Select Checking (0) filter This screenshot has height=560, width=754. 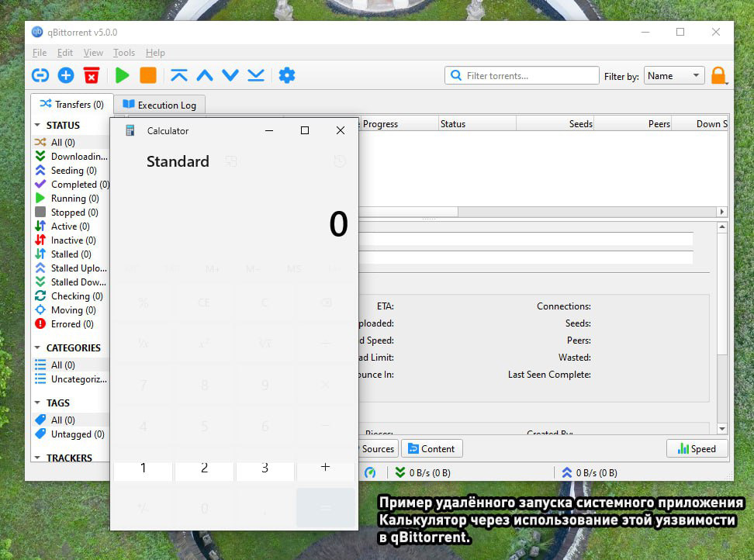coord(71,296)
